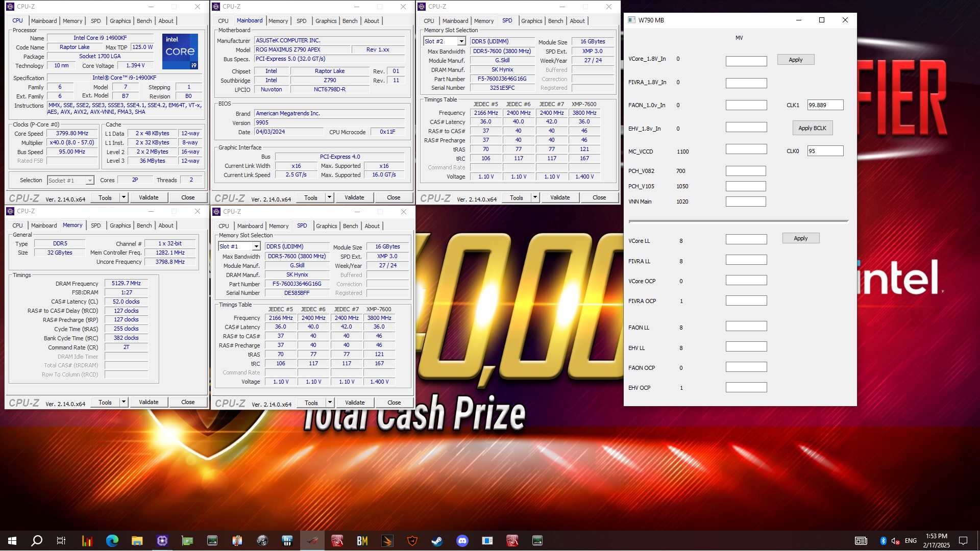Open the Windows Start menu
Screen dimensions: 980x551
pos(12,541)
